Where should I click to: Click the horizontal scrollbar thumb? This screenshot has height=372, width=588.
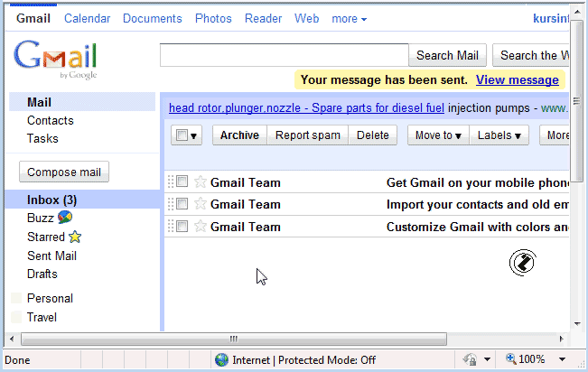point(234,339)
